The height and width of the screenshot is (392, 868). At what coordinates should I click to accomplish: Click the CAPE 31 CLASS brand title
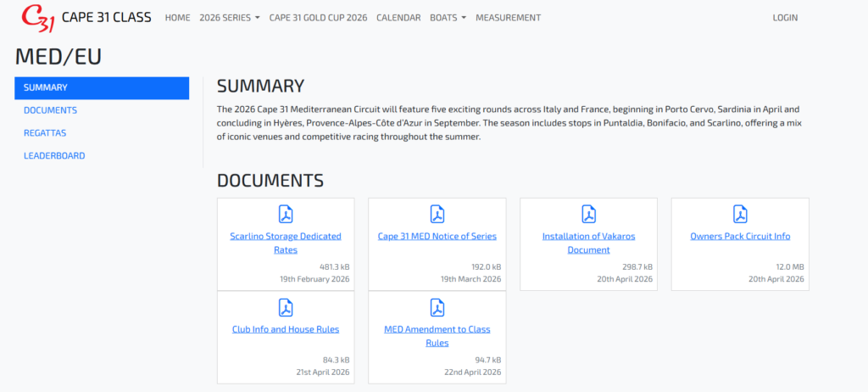(106, 18)
